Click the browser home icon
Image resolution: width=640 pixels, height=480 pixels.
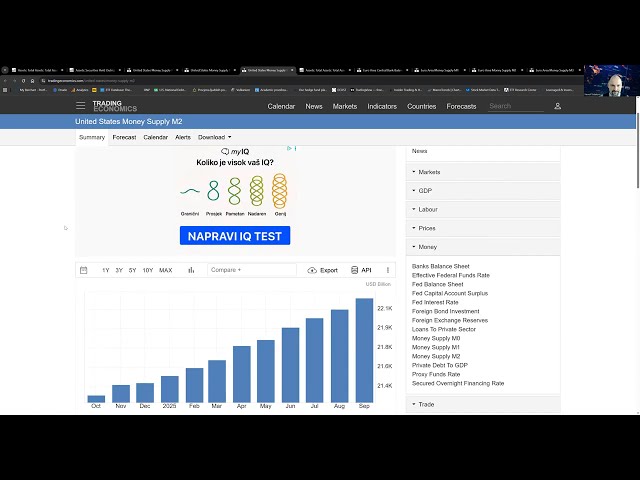(32, 81)
